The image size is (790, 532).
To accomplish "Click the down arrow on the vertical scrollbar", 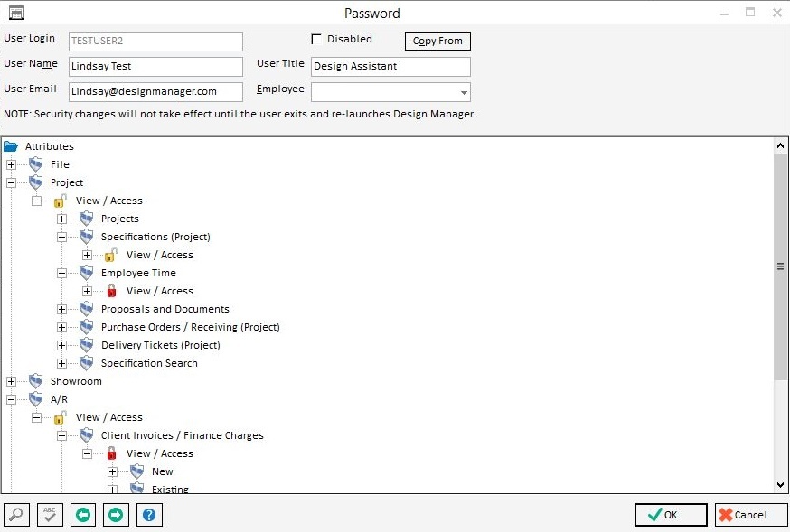I will click(781, 483).
